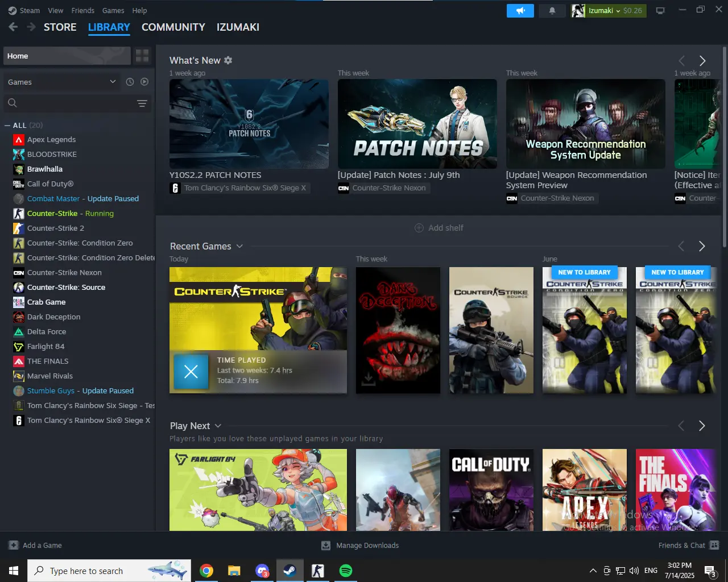The image size is (728, 582).
Task: Open the Play Next shelf dropdown
Action: (218, 426)
